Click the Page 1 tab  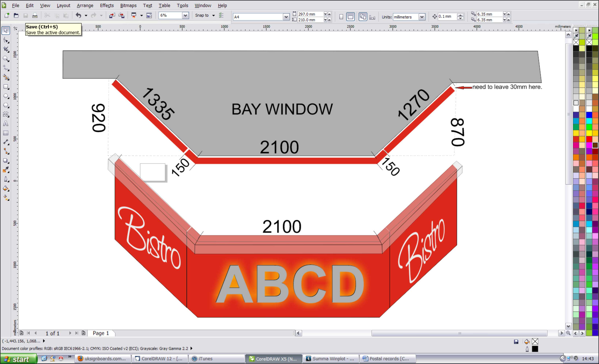[101, 333]
